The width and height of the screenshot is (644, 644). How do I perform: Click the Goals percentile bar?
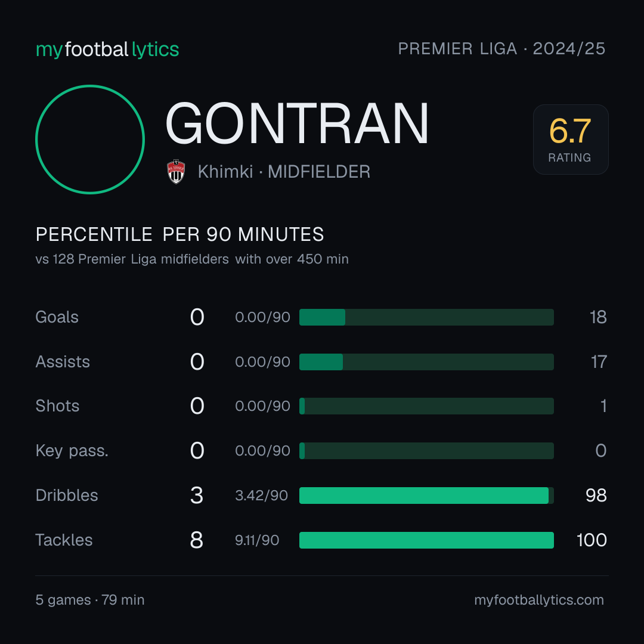coord(426,317)
